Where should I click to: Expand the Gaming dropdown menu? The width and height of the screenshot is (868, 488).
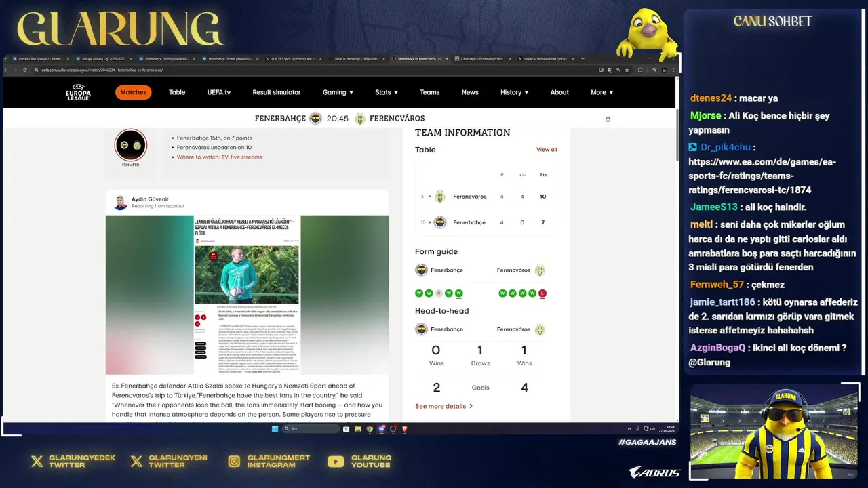click(338, 92)
